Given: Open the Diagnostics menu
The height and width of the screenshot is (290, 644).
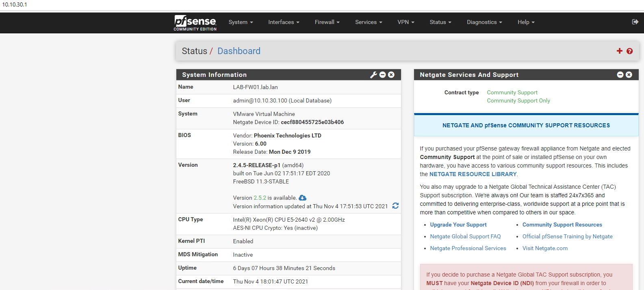Looking at the screenshot, I should (x=484, y=22).
